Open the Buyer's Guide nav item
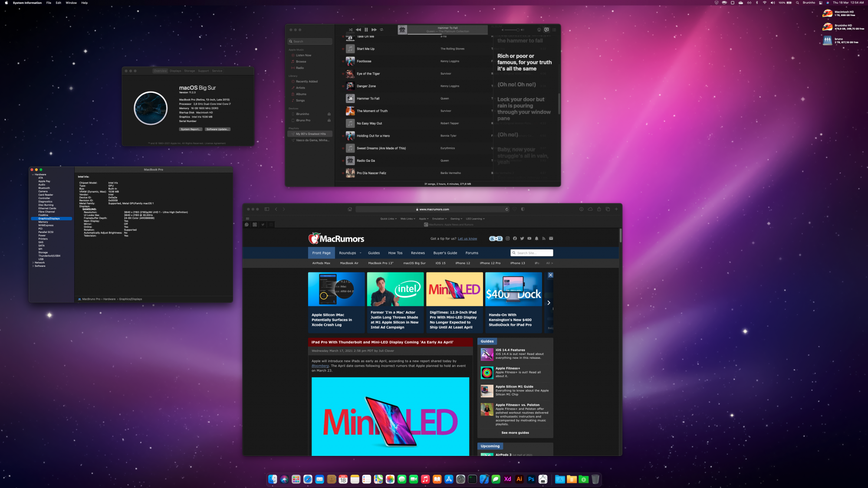Image resolution: width=868 pixels, height=488 pixels. pyautogui.click(x=445, y=253)
